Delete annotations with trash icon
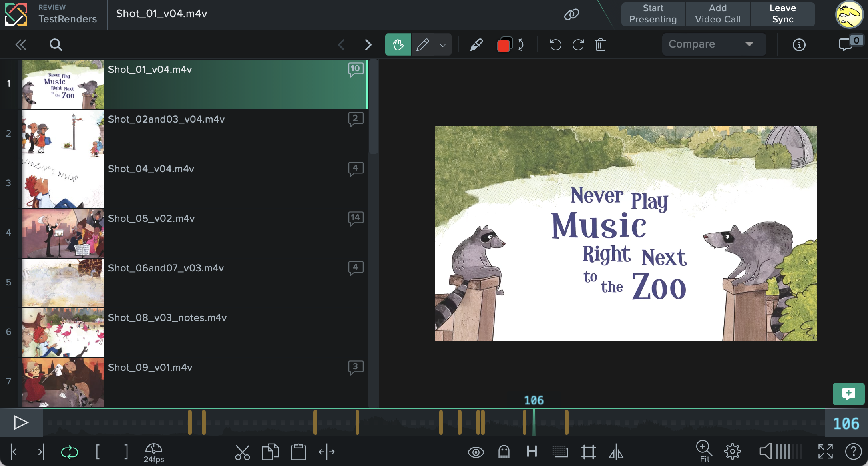 (601, 45)
